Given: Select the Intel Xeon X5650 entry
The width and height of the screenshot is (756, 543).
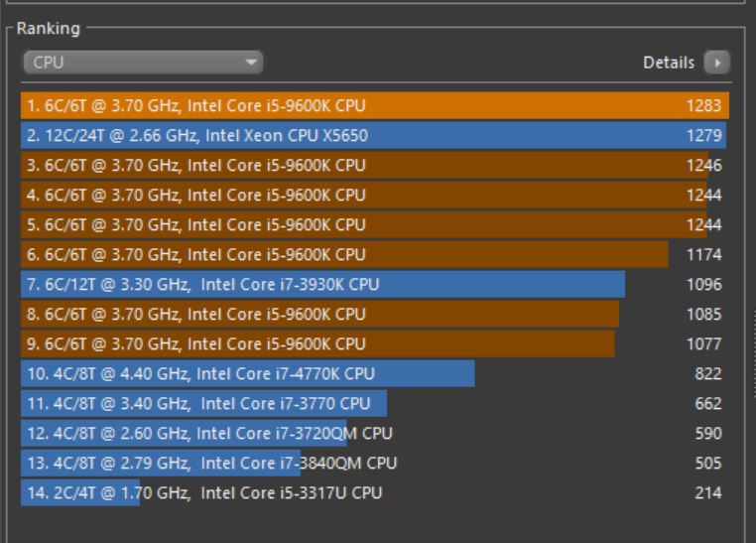Looking at the screenshot, I should click(x=375, y=136).
